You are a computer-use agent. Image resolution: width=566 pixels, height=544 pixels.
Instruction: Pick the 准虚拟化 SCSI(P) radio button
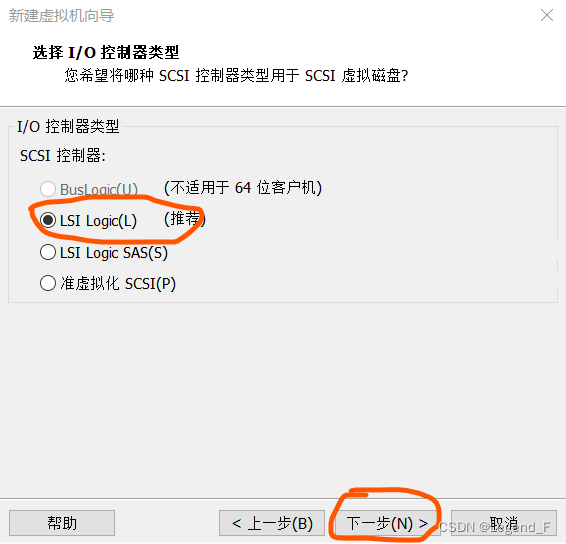tap(48, 283)
